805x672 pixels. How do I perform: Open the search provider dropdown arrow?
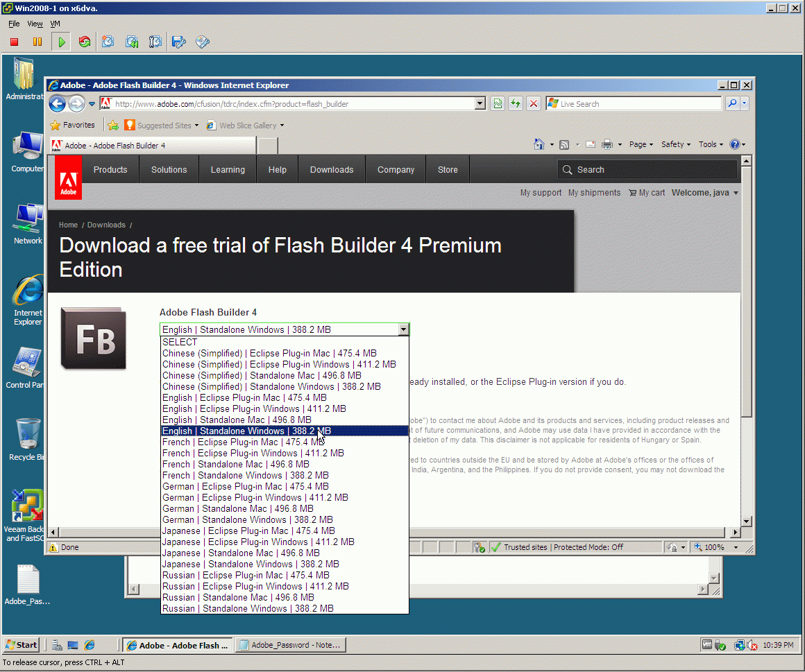point(745,103)
